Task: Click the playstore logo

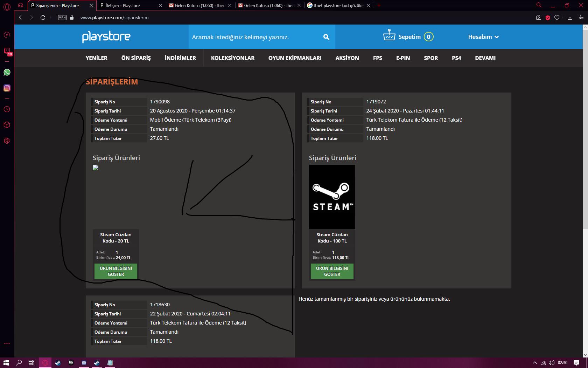Action: (x=106, y=37)
